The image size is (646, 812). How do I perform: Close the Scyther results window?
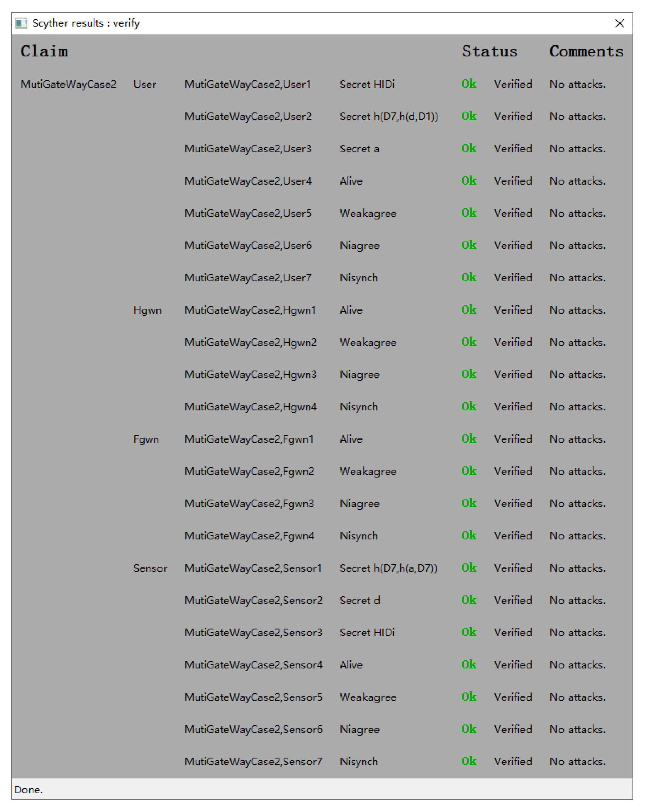click(x=619, y=23)
